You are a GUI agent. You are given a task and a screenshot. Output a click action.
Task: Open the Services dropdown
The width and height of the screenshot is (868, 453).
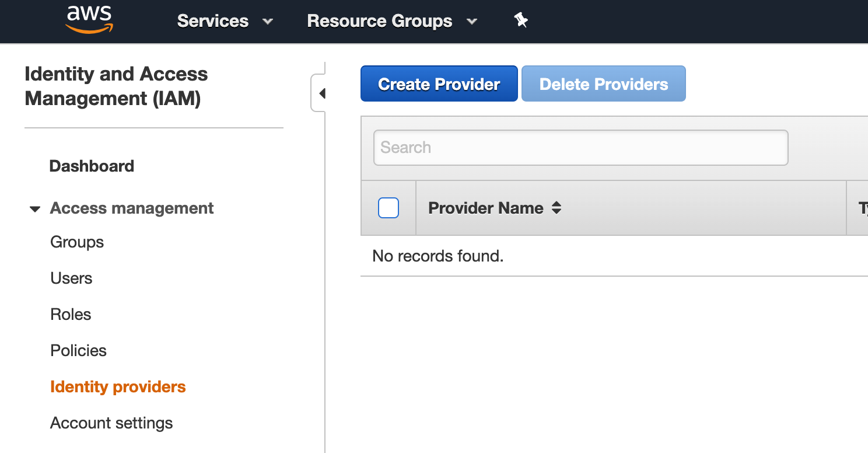225,21
